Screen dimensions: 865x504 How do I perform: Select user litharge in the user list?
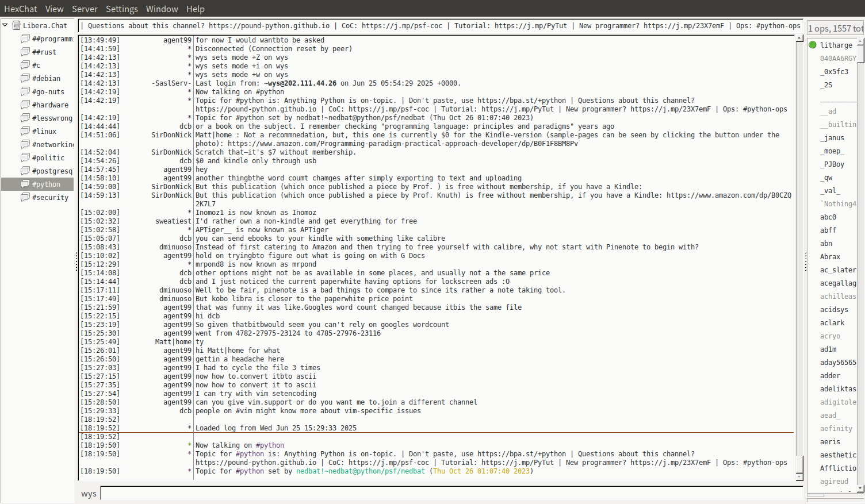836,45
